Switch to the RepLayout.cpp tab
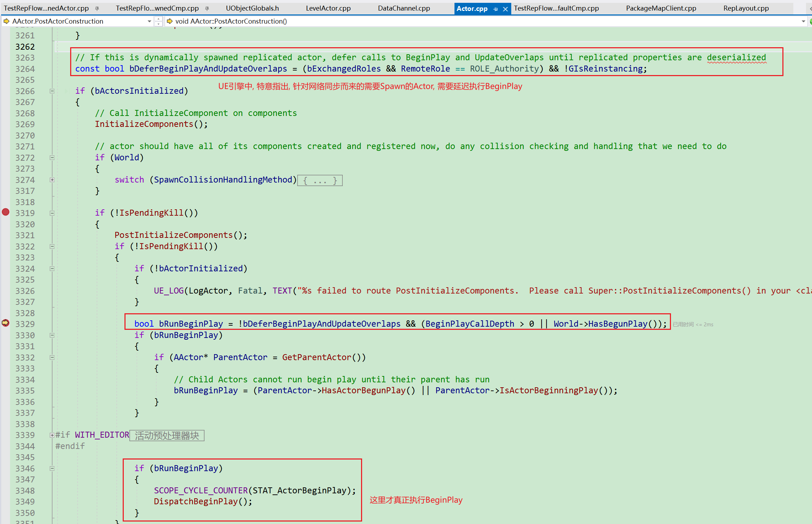The image size is (812, 524). (746, 8)
